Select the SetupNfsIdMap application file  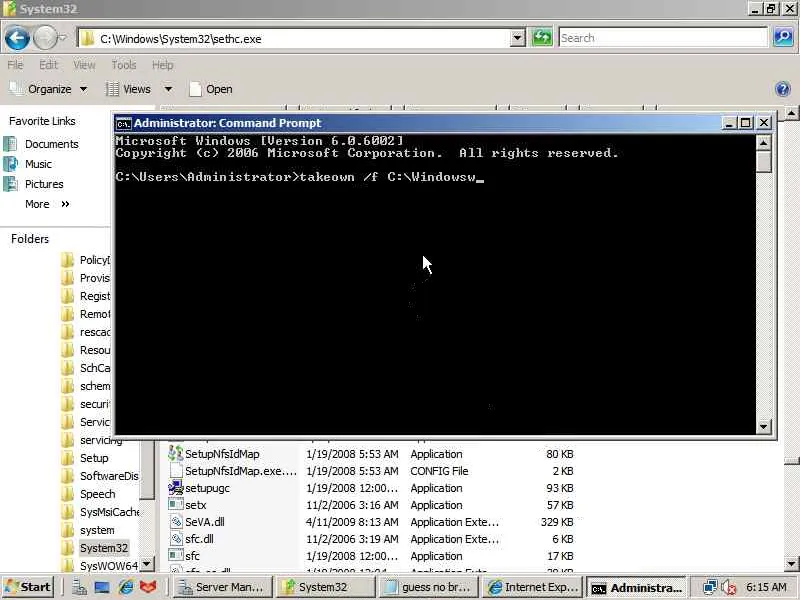click(x=222, y=454)
